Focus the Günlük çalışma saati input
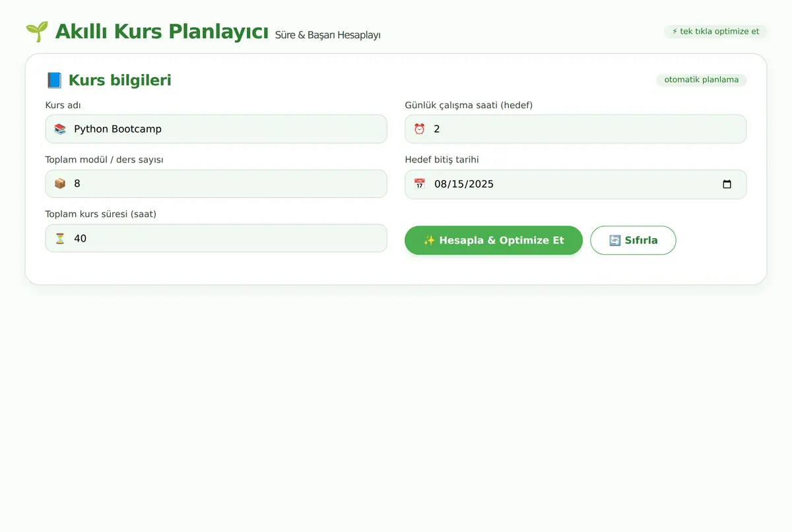The height and width of the screenshot is (532, 792). click(576, 129)
